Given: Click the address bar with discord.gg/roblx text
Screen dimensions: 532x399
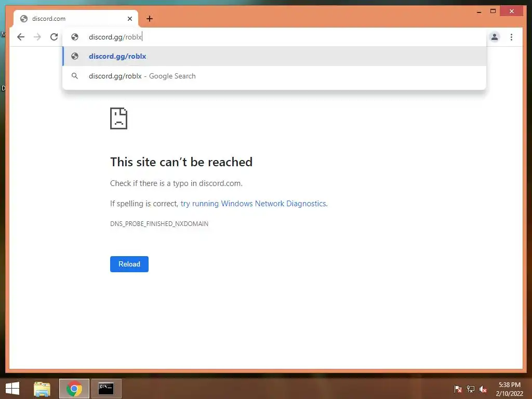Looking at the screenshot, I should [x=274, y=37].
